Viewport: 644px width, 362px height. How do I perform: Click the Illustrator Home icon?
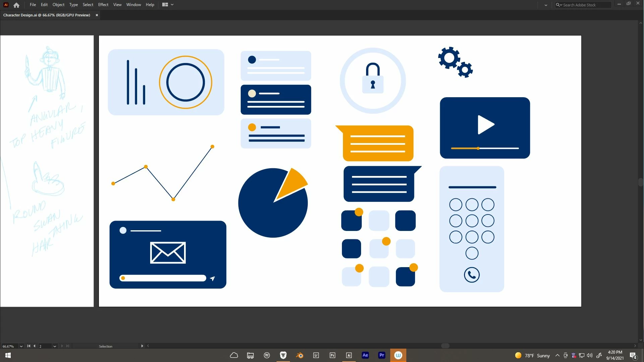pos(16,5)
